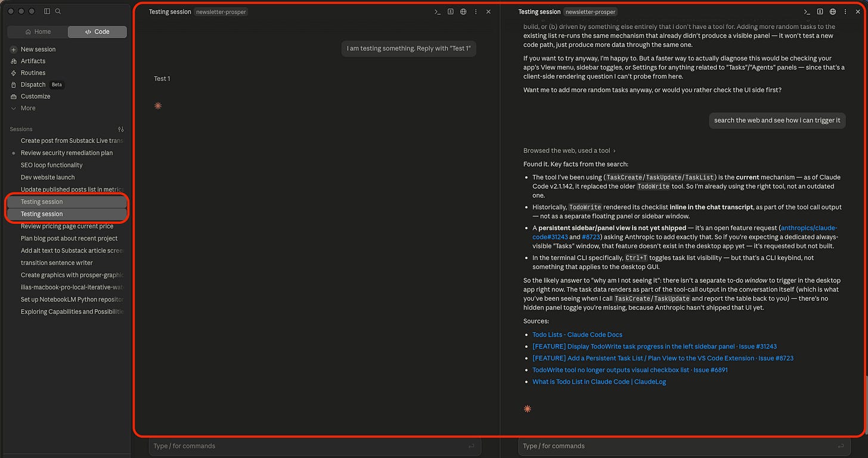This screenshot has height=458, width=868.
Task: Click the message 'I am testing something. Reply with "Test 1"'
Action: [x=409, y=48]
